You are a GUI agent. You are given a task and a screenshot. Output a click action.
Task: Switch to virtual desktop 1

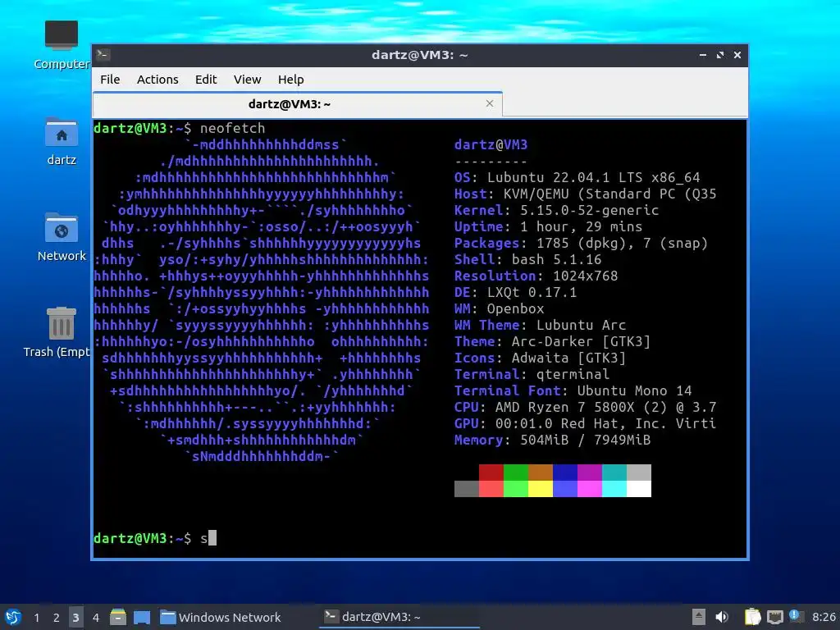point(36,618)
